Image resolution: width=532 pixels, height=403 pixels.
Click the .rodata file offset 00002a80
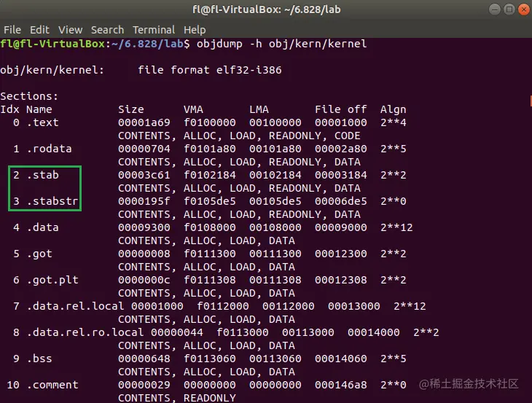pos(340,149)
